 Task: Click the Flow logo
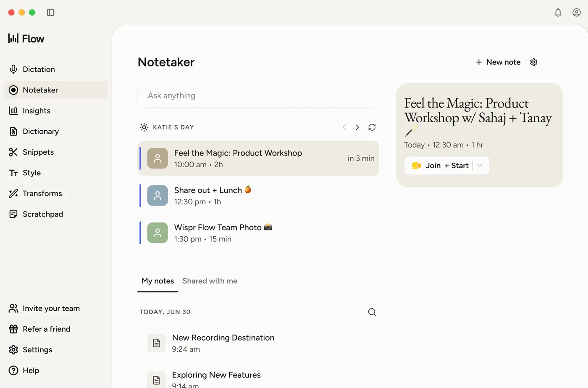point(26,39)
